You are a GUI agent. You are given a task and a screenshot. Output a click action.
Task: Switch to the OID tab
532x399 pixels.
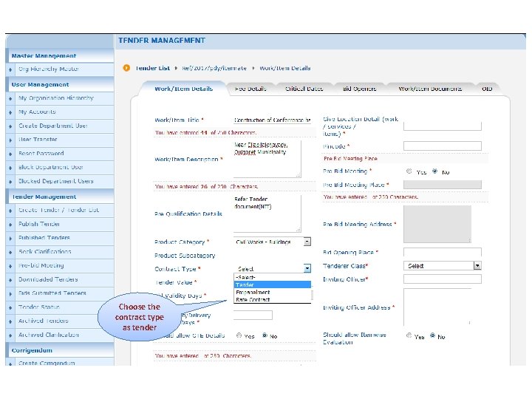(x=487, y=89)
